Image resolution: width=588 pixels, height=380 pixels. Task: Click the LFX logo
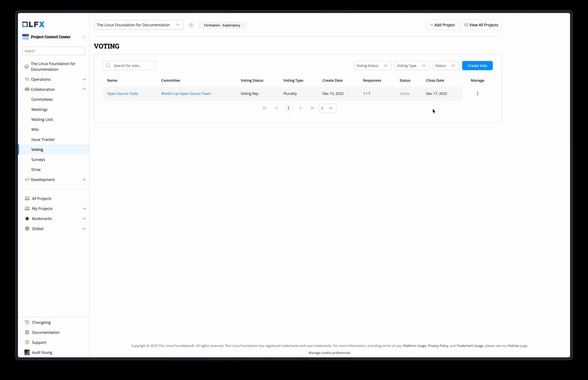pos(33,24)
